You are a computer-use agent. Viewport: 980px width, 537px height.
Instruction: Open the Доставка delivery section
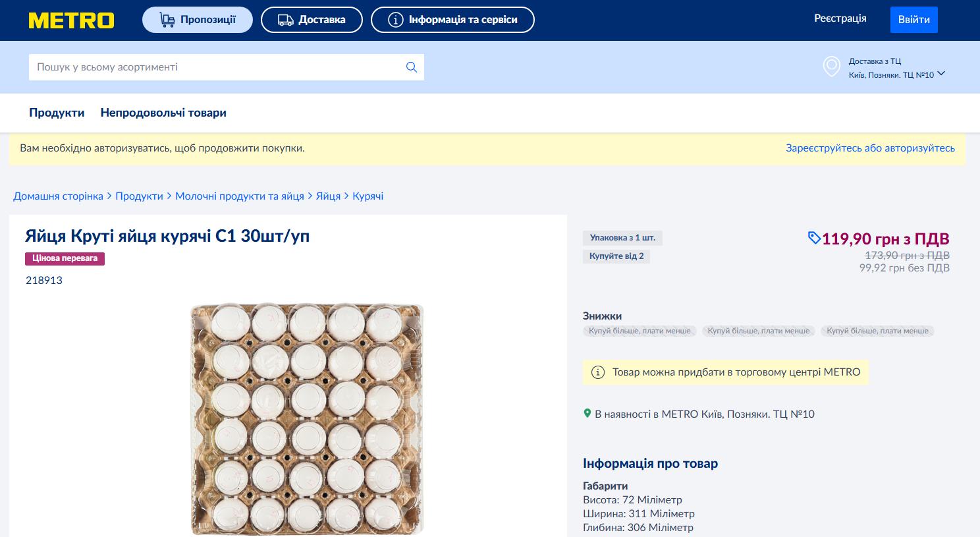pyautogui.click(x=312, y=20)
